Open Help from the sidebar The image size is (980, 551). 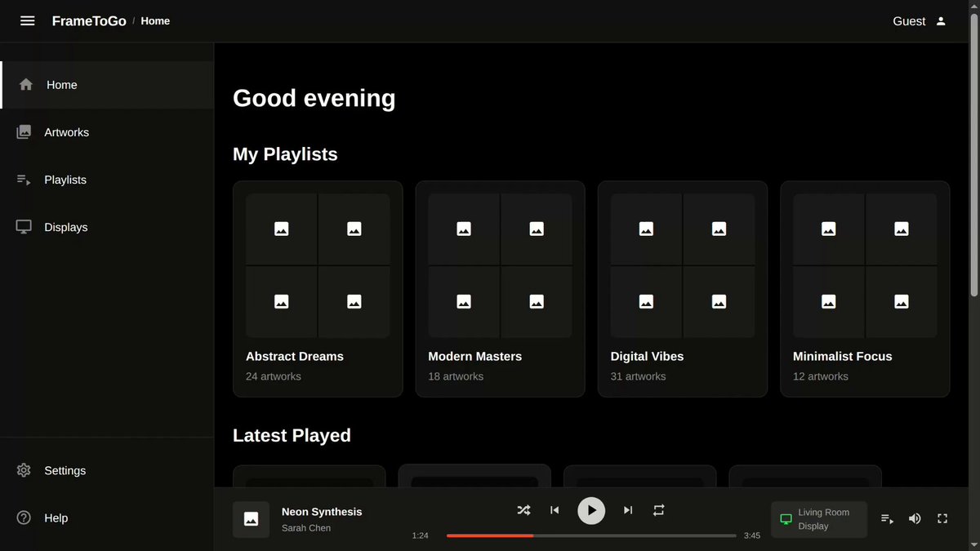pyautogui.click(x=107, y=518)
